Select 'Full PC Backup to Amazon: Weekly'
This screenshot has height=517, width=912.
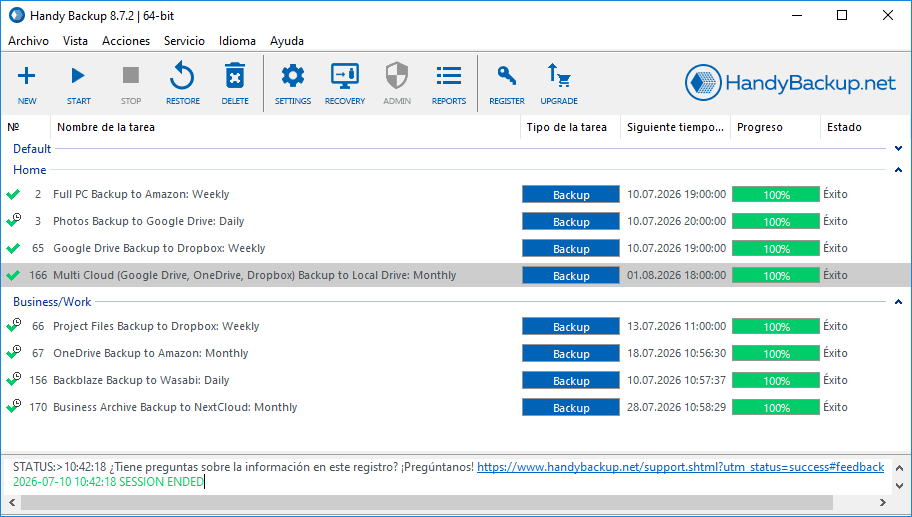point(141,194)
